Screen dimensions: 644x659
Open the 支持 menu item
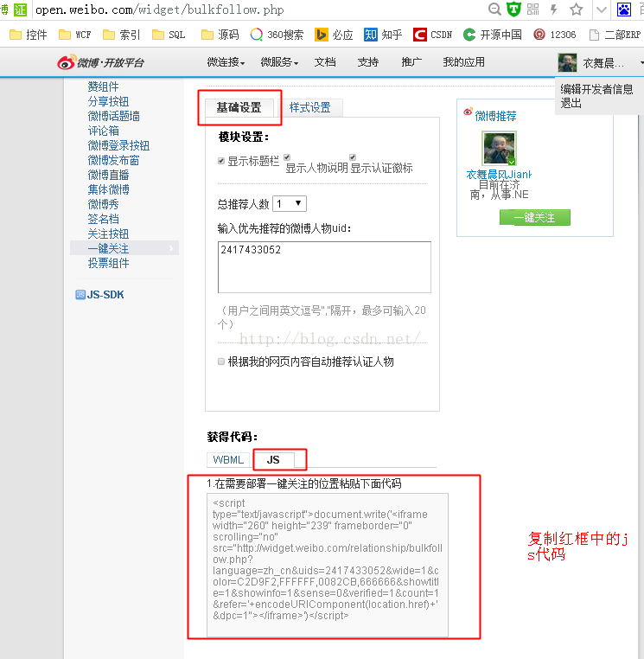pos(368,62)
